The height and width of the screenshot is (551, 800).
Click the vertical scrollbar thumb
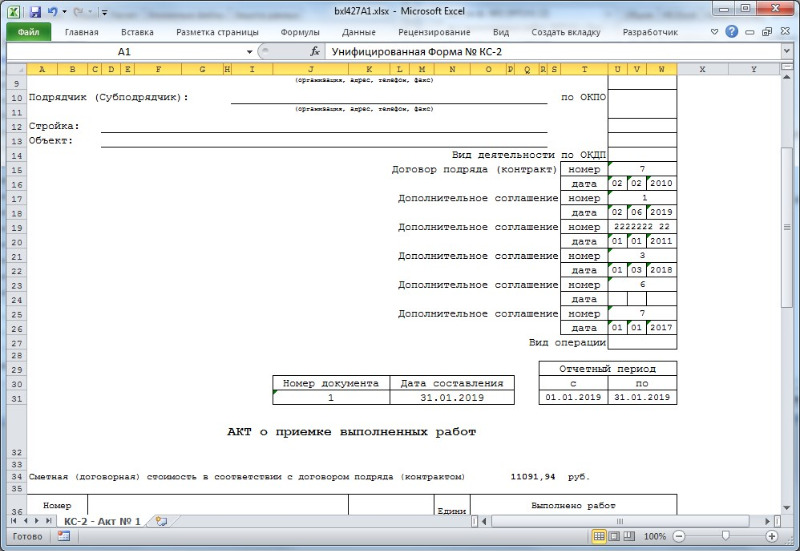click(787, 227)
